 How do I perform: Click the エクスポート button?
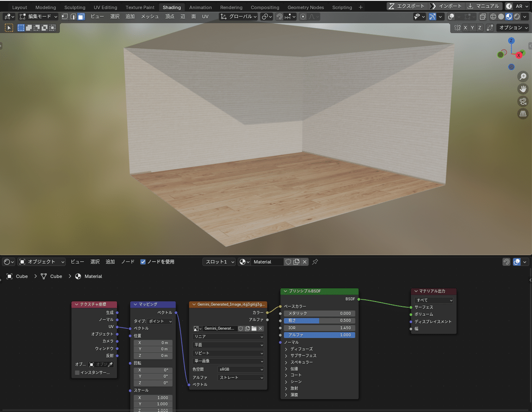coord(407,6)
